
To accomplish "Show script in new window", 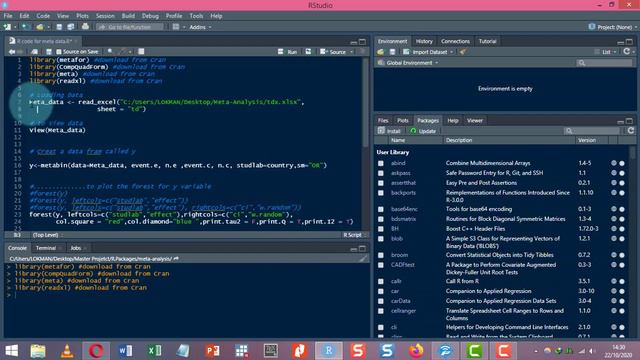I will coord(35,52).
